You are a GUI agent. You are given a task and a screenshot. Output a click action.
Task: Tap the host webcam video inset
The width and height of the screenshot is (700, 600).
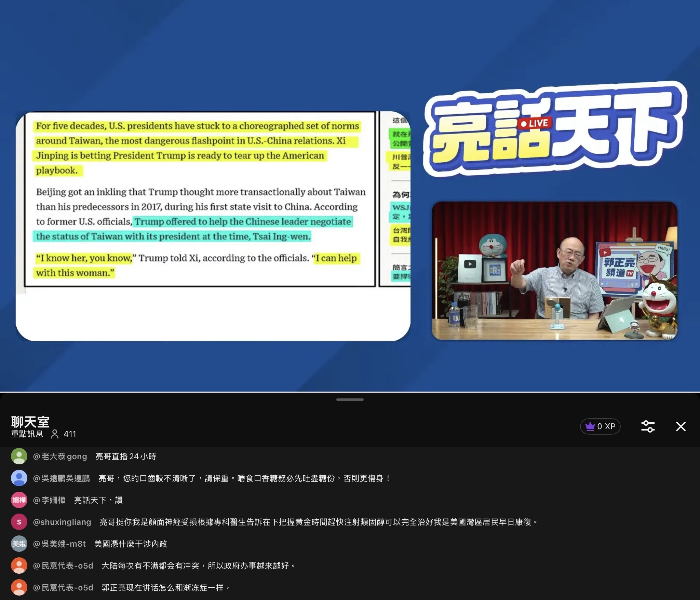554,271
